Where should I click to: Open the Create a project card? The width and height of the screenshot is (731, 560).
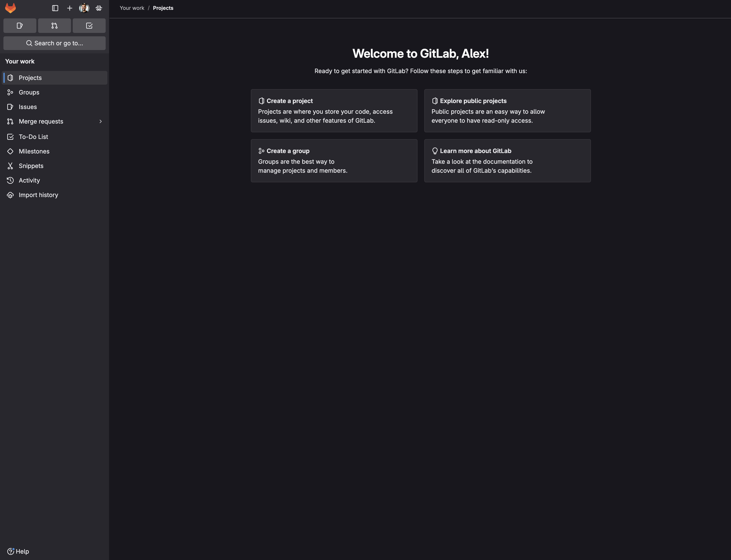[334, 111]
